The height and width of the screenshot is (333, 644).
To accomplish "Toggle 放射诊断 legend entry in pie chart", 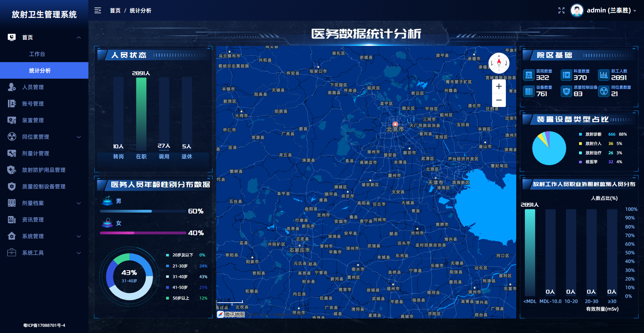I will [x=593, y=134].
